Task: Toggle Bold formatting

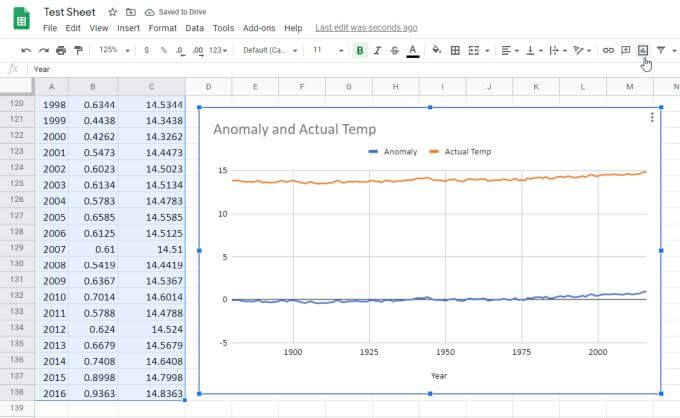Action: point(360,50)
